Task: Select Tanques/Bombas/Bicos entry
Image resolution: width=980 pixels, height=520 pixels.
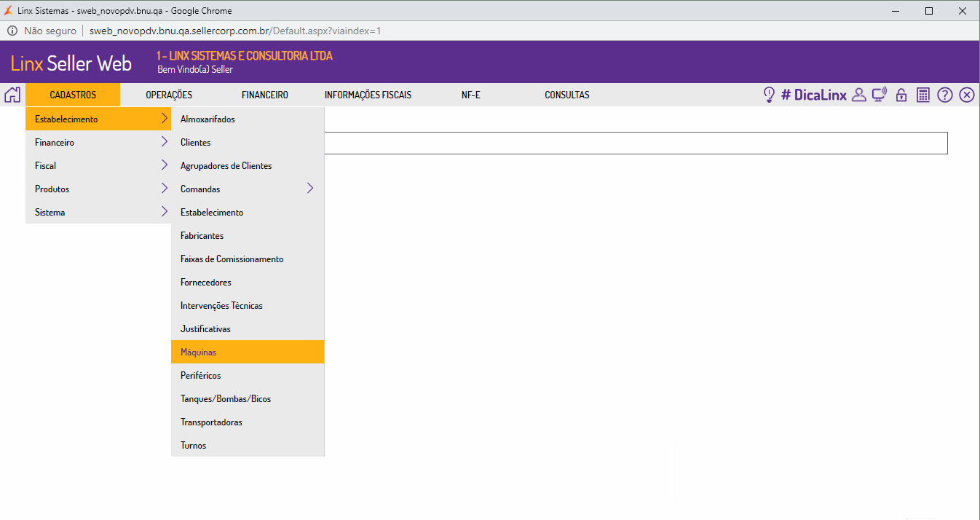Action: click(x=248, y=398)
